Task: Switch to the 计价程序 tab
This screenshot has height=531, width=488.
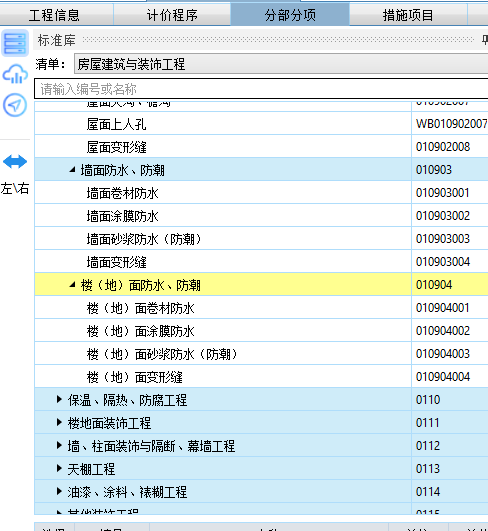Action: pyautogui.click(x=172, y=15)
